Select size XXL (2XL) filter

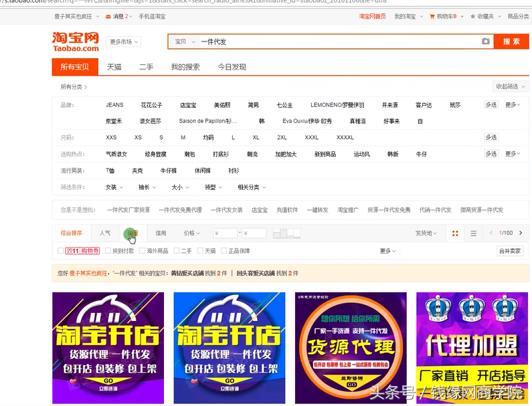pyautogui.click(x=282, y=137)
